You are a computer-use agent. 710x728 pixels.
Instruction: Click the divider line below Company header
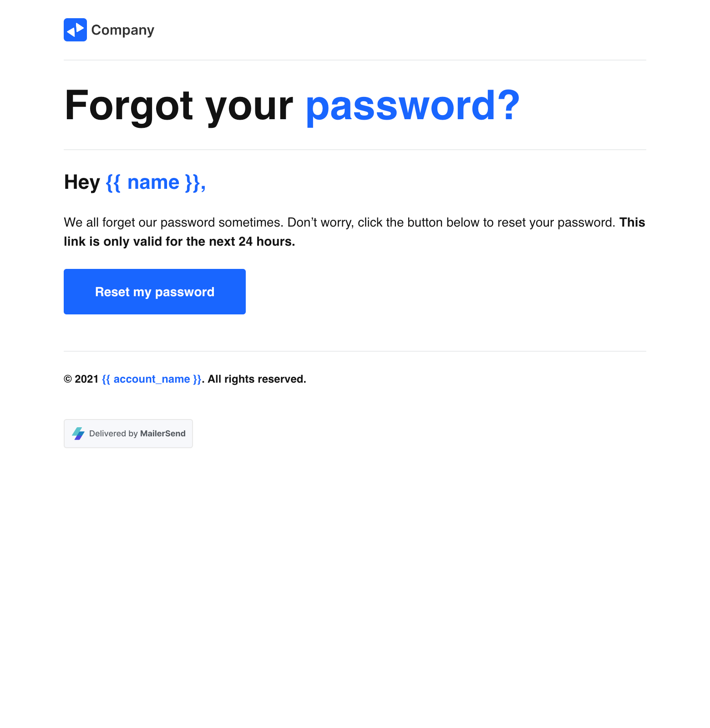click(355, 60)
